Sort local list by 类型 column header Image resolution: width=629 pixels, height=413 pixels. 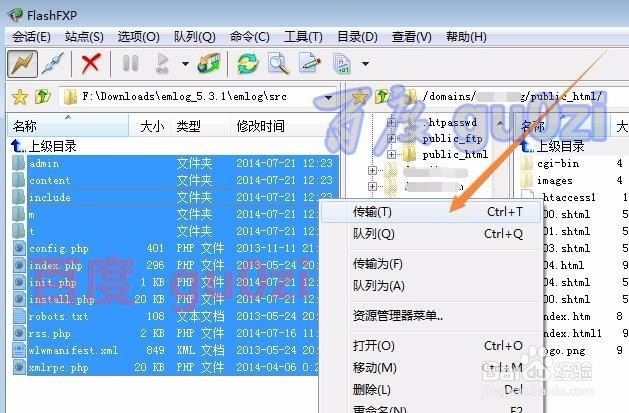[x=201, y=126]
